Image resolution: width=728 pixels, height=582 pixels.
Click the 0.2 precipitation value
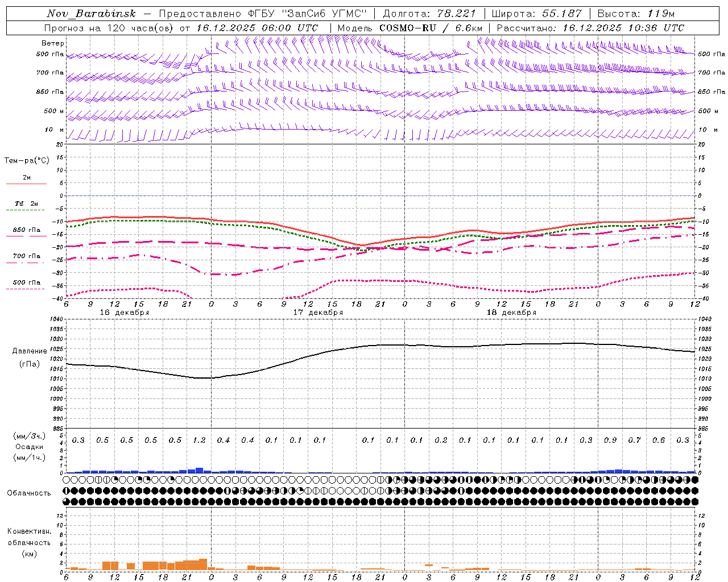coord(441,440)
